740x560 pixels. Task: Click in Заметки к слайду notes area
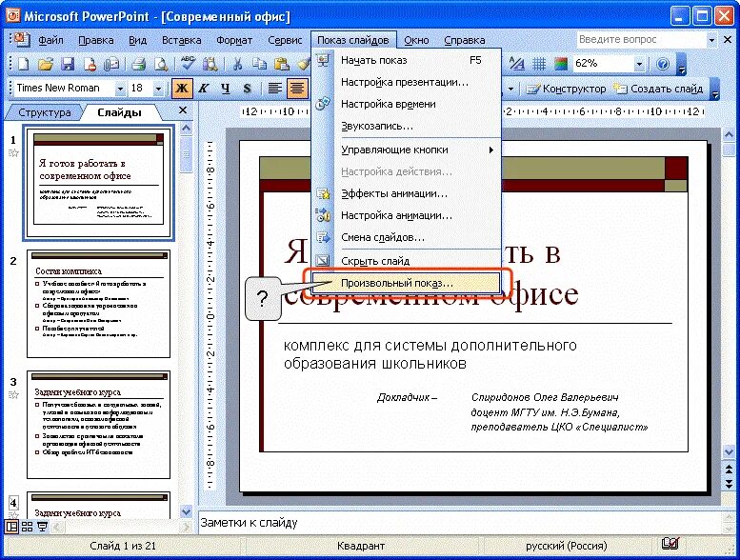(x=460, y=523)
